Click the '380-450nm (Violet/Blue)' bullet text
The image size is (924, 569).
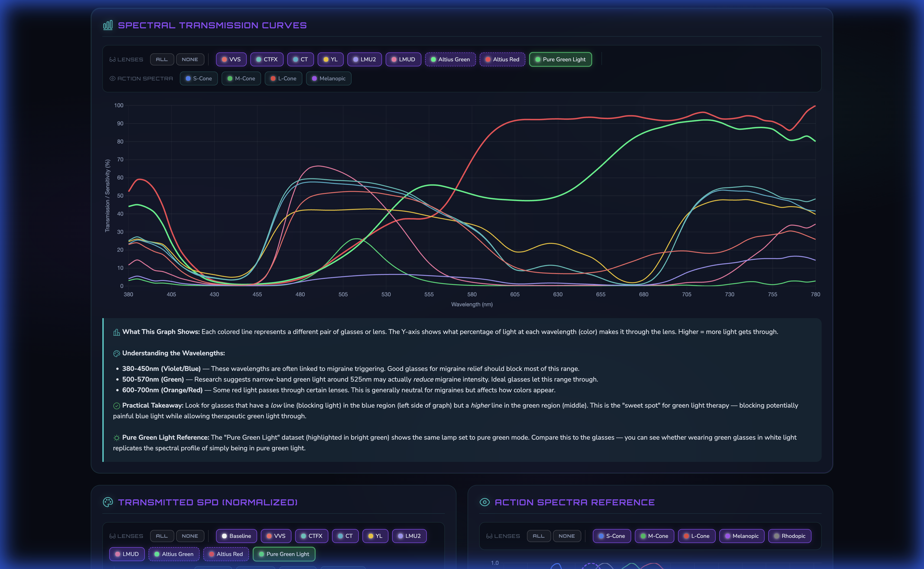pos(161,369)
